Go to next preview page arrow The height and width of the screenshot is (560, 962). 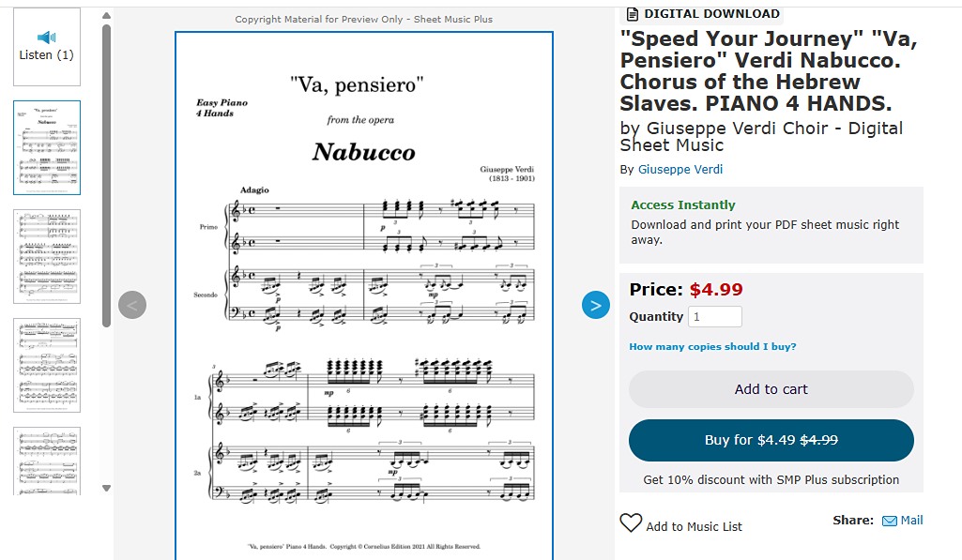(596, 305)
